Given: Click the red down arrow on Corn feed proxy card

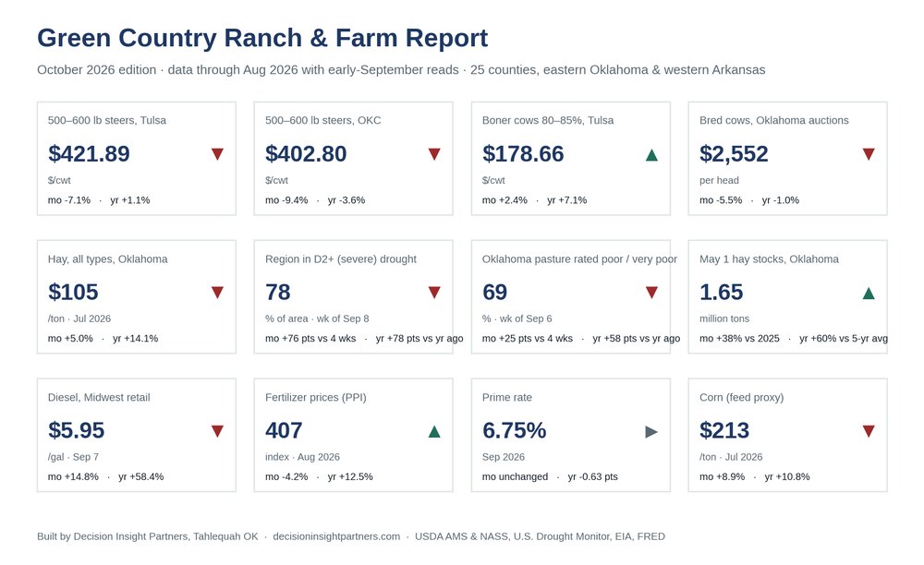Looking at the screenshot, I should 869,431.
